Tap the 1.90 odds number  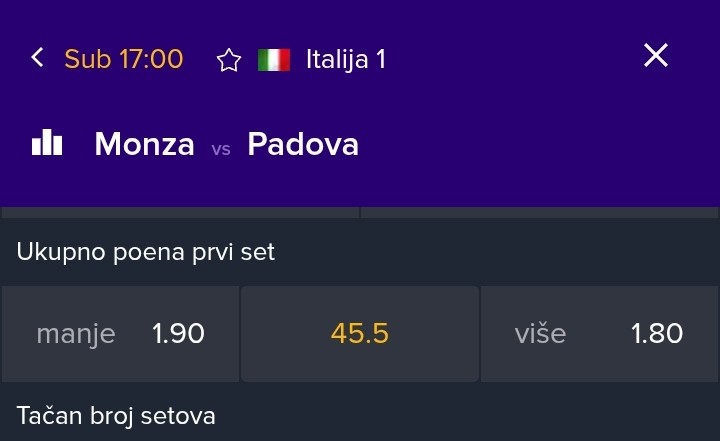point(178,334)
